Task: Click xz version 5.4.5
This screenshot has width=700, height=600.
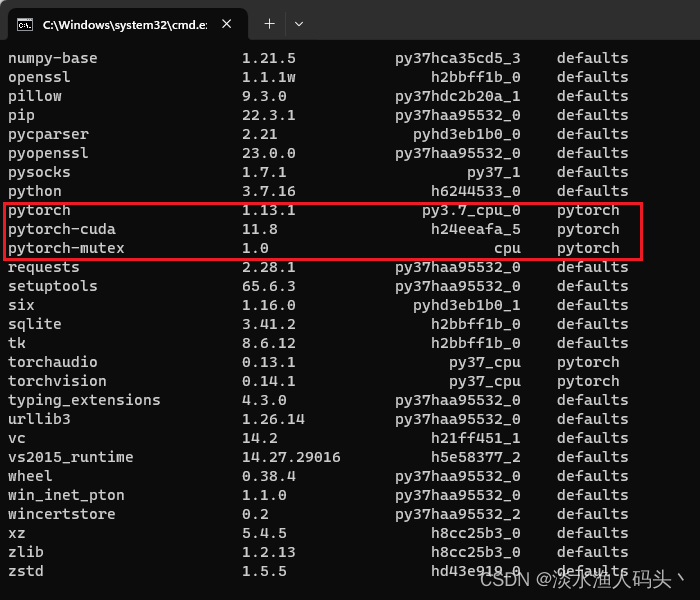Action: pos(264,533)
